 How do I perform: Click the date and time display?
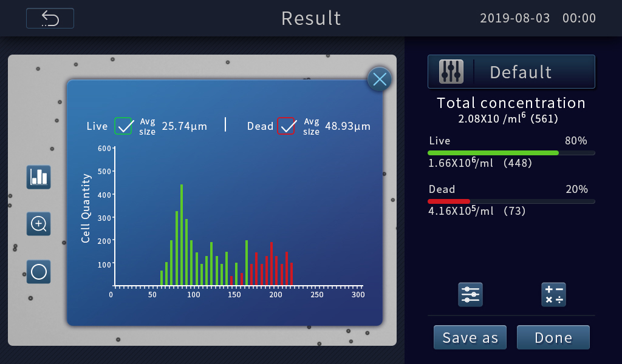point(538,18)
